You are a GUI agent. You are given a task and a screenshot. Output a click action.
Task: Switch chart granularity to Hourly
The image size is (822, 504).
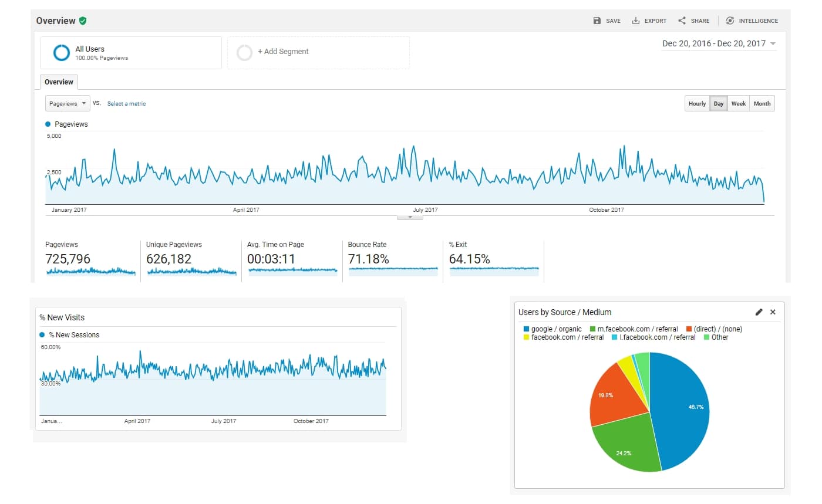(x=697, y=104)
